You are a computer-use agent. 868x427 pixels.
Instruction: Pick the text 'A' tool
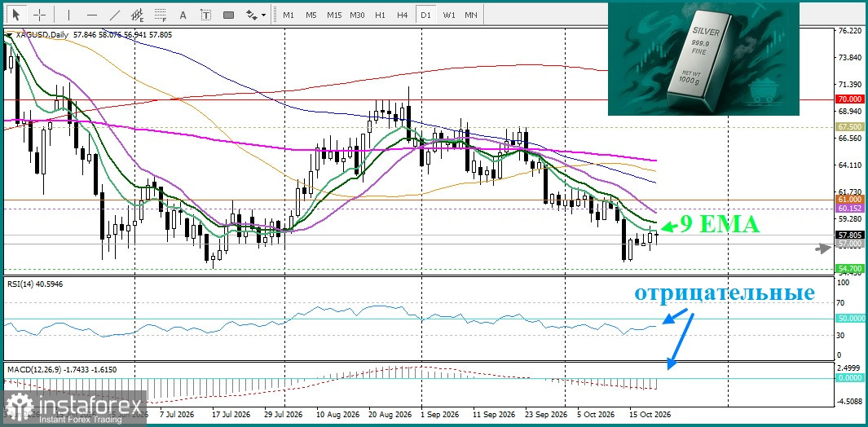pyautogui.click(x=183, y=15)
